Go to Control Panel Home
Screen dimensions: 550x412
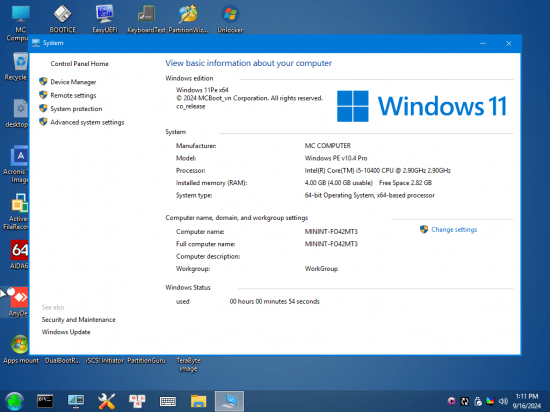pyautogui.click(x=79, y=63)
